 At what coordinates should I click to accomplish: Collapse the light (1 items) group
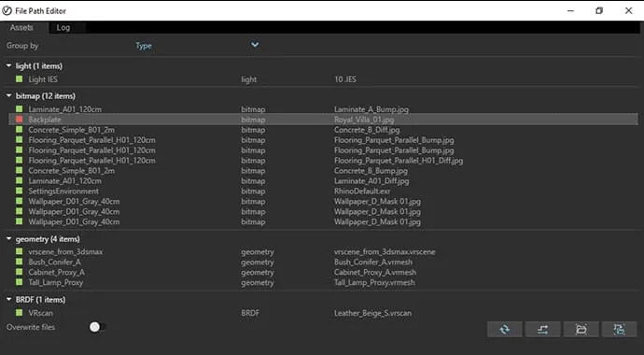[x=9, y=65]
